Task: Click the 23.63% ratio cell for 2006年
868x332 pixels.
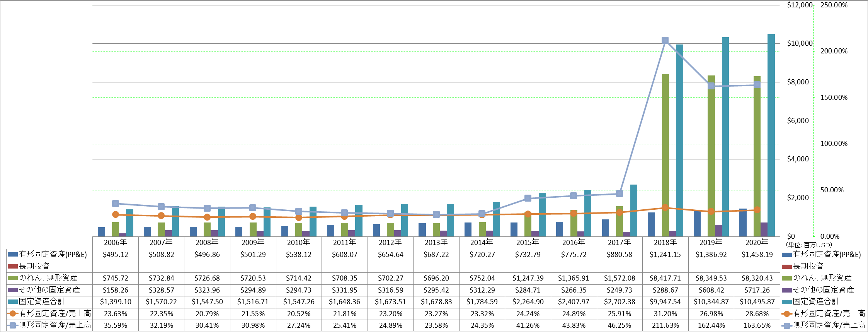Action: (116, 314)
